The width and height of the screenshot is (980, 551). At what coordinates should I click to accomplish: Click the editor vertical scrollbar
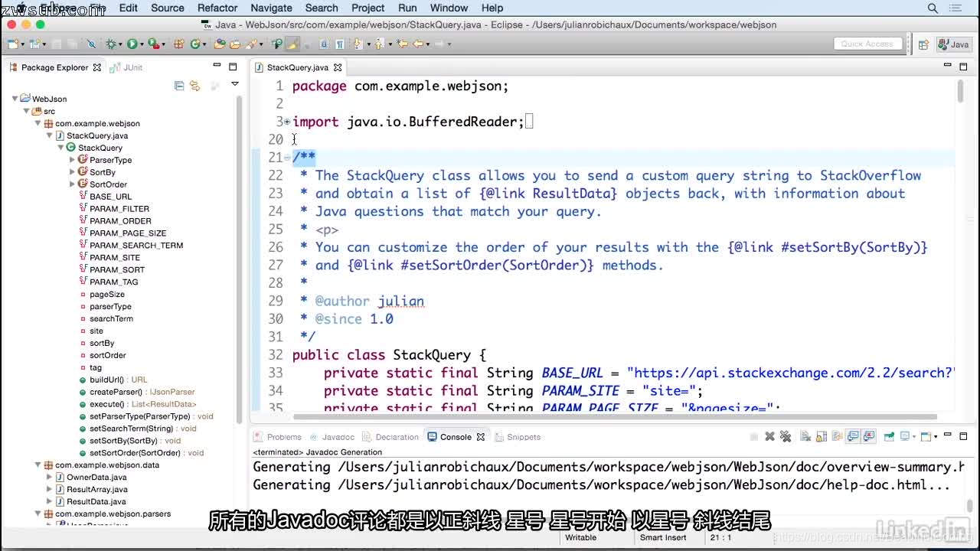point(960,92)
